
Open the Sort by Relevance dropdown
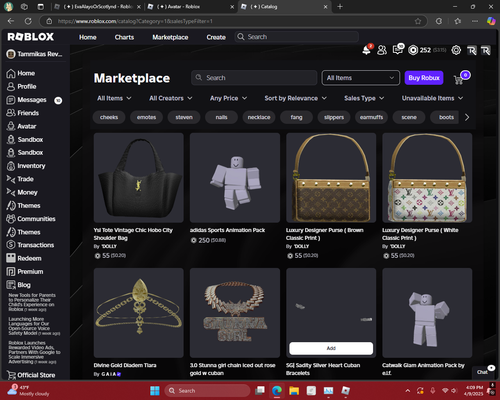click(295, 98)
